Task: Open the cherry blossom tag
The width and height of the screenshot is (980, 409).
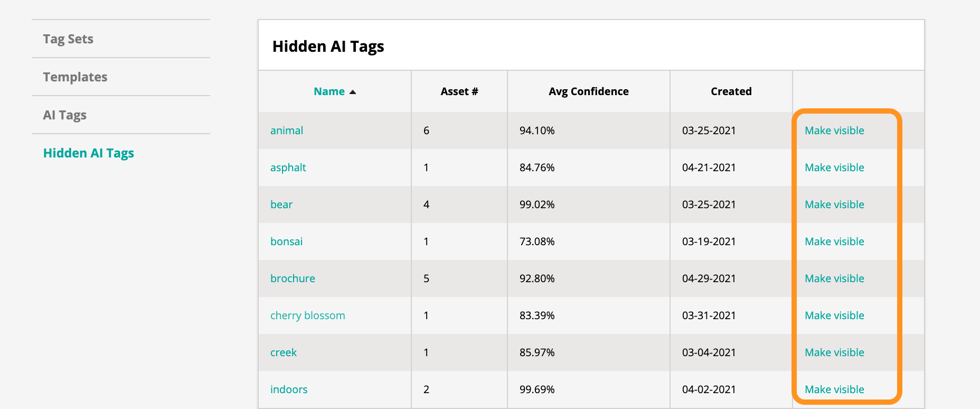Action: [x=308, y=315]
